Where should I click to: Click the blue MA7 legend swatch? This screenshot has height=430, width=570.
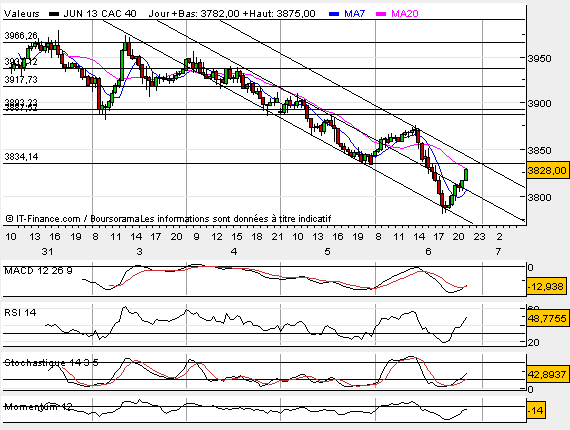[x=334, y=14]
